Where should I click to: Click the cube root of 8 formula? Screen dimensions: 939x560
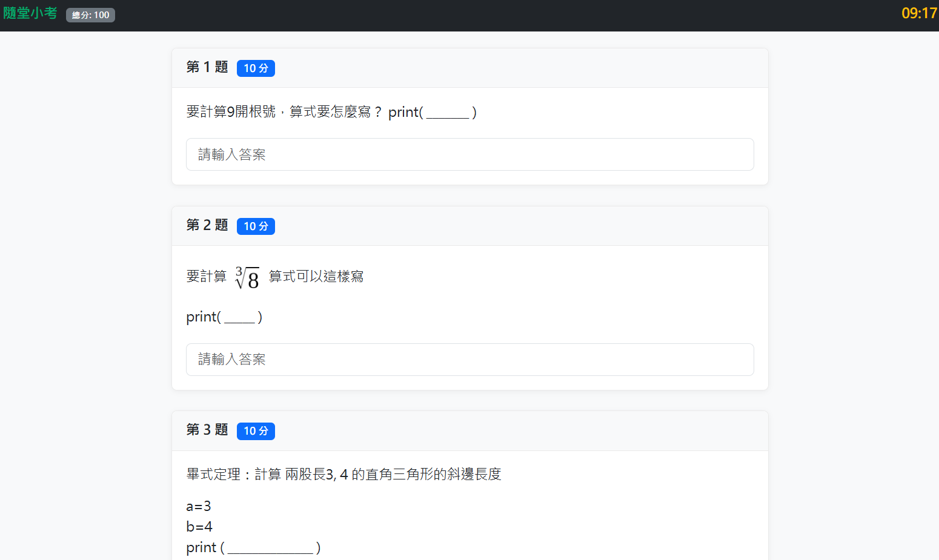tap(248, 278)
